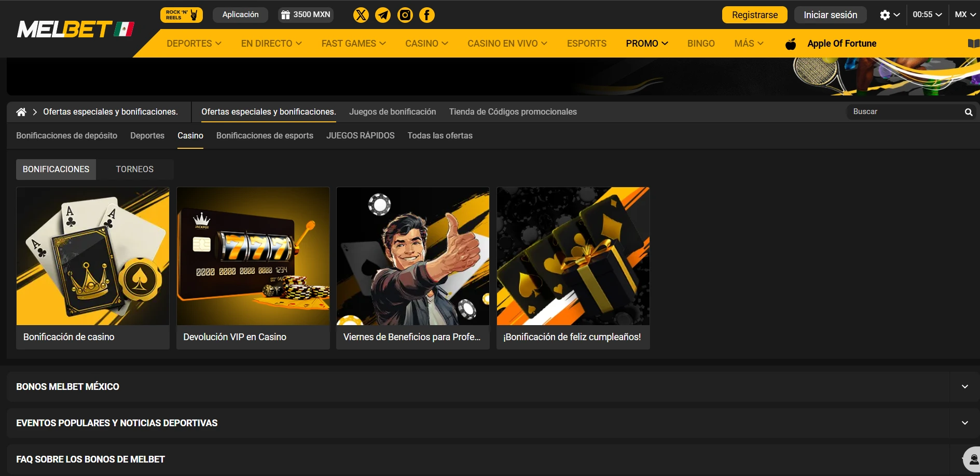
Task: Click the Apple Of Fortune apple icon
Action: point(791,44)
